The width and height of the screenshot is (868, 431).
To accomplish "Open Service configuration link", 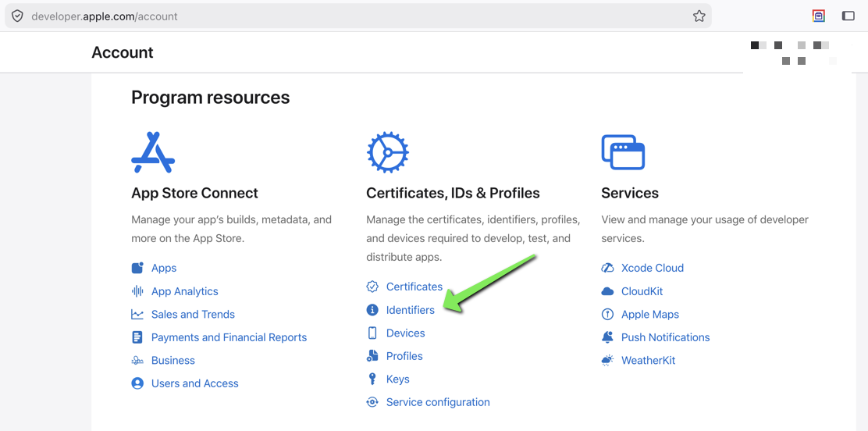I will pyautogui.click(x=438, y=402).
